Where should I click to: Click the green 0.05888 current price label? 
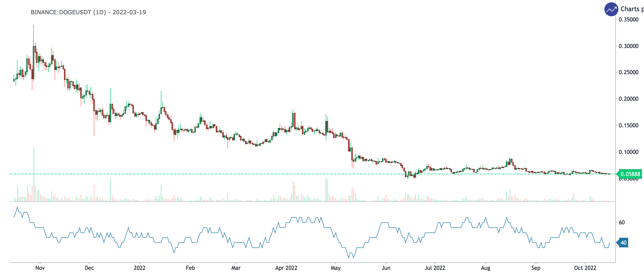630,174
